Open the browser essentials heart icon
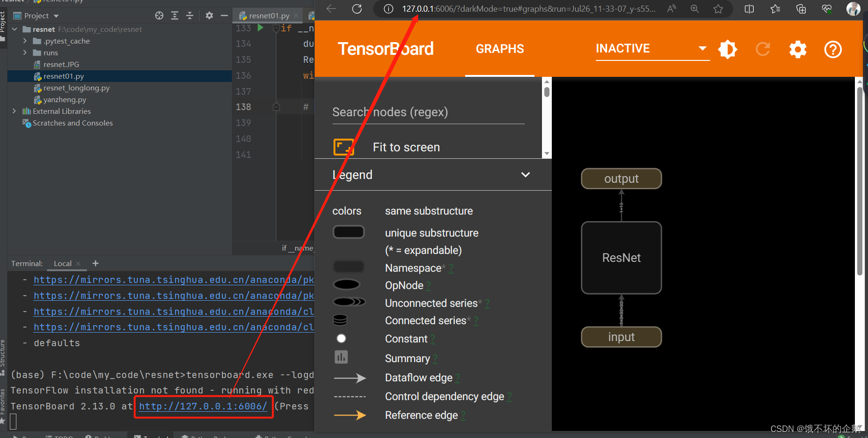This screenshot has height=438, width=868. click(827, 9)
